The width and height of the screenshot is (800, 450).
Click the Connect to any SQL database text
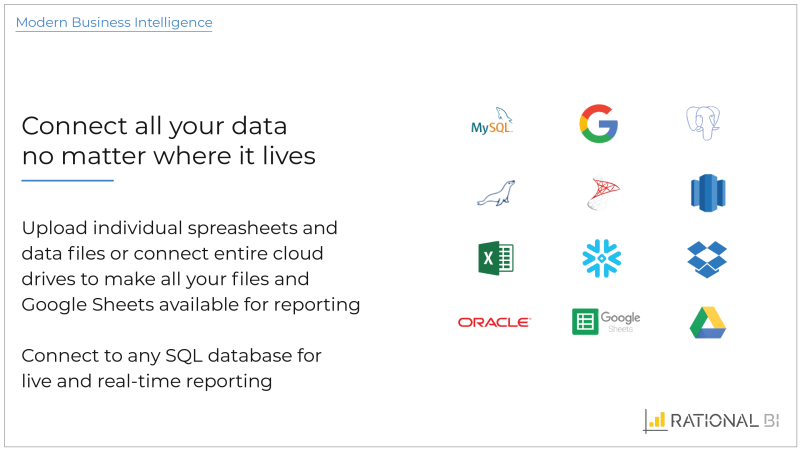pyautogui.click(x=171, y=368)
